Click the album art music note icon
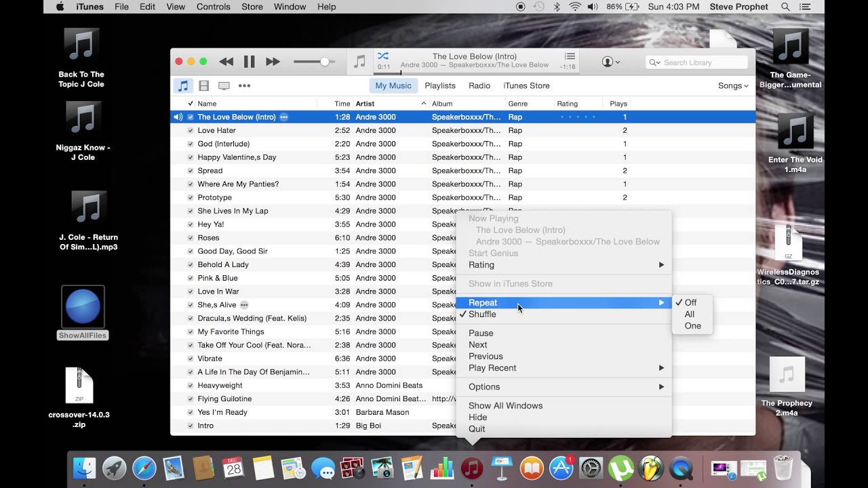The height and width of the screenshot is (488, 868). pos(360,62)
